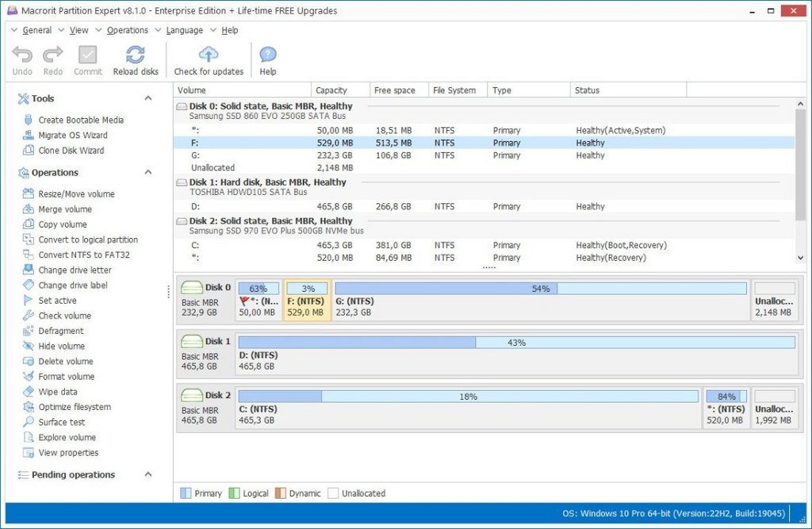This screenshot has width=812, height=529.
Task: Click the Check for updates cloud icon
Action: [x=209, y=55]
